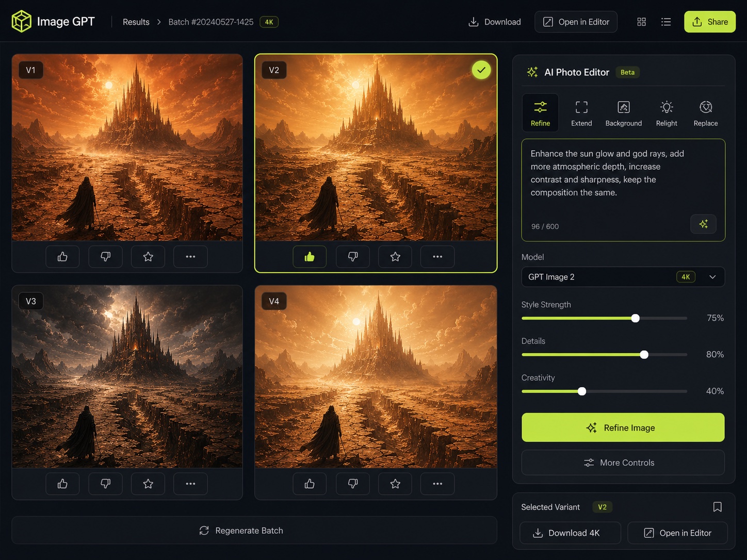Screen dimensions: 747x560
Task: Click the 40% Creativity value
Action: [715, 391]
